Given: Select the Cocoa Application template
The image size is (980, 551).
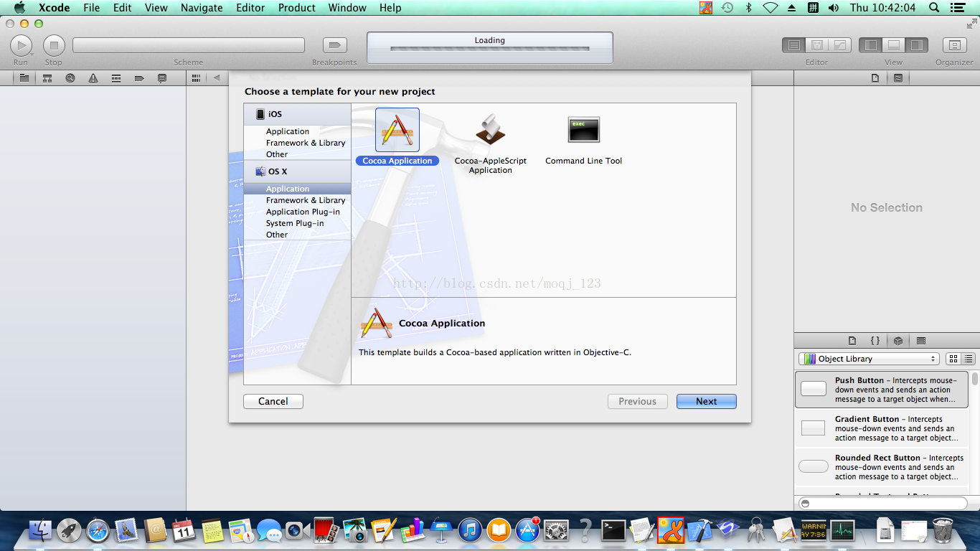Looking at the screenshot, I should click(397, 137).
